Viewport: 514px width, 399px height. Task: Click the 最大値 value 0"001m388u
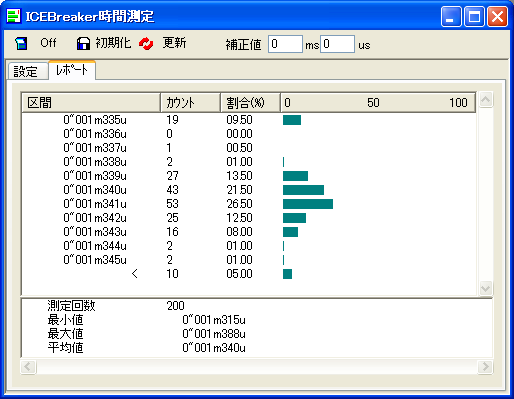click(214, 334)
